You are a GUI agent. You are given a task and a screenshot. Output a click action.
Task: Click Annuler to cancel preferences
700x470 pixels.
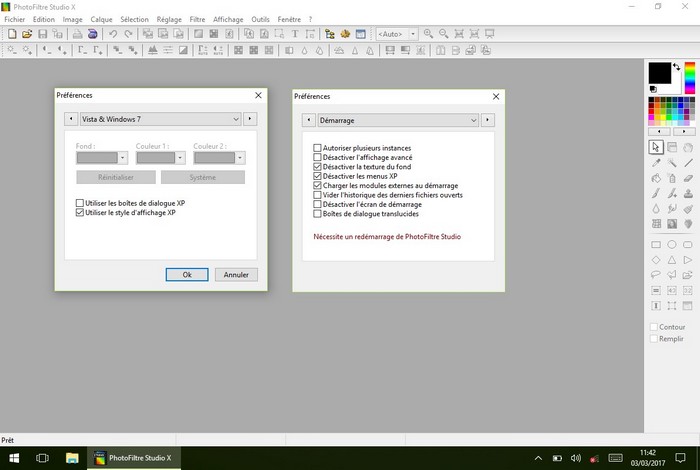point(236,275)
